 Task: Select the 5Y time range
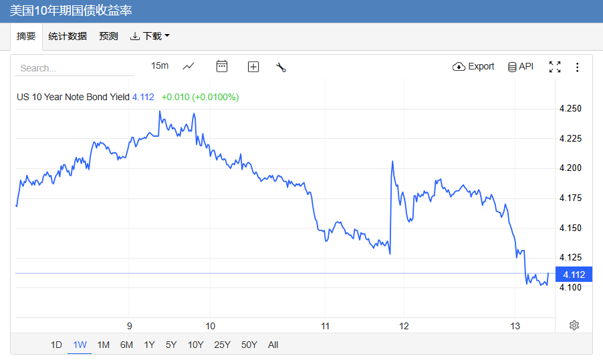pos(171,345)
